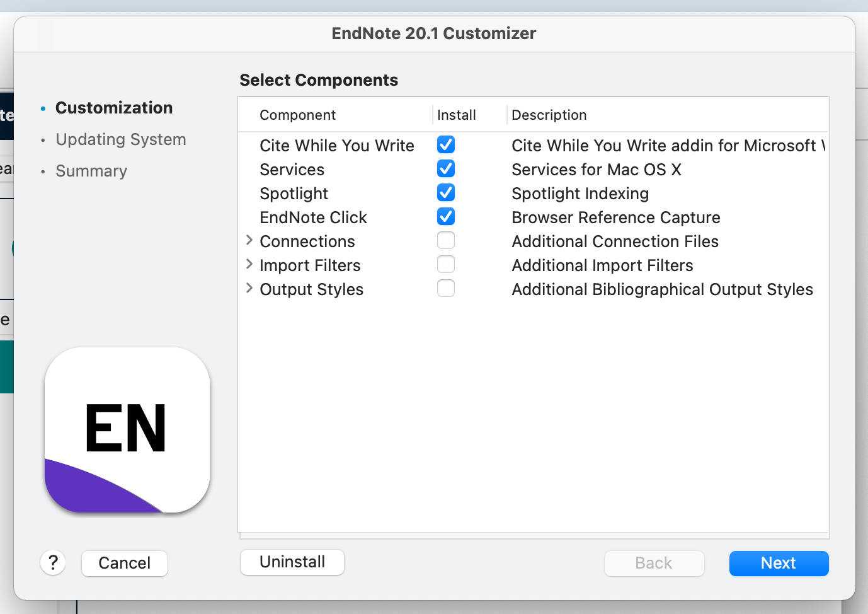
Task: Select the Cite While You Write row
Action: [x=336, y=146]
